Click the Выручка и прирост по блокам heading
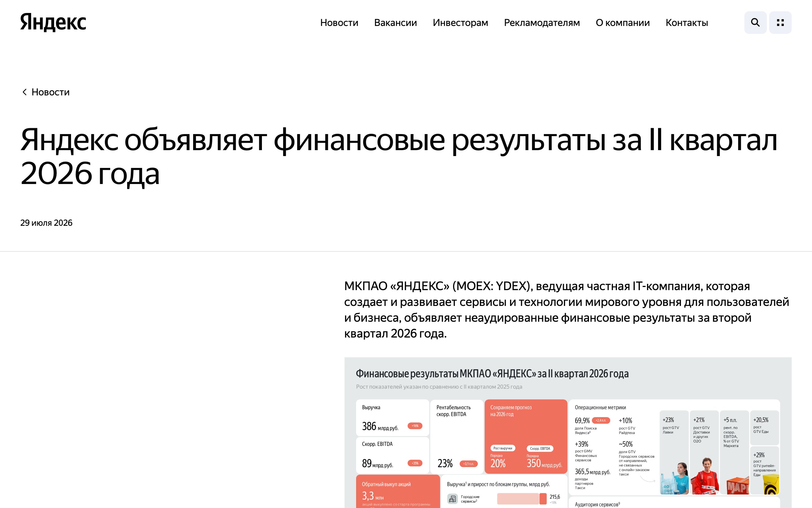 pyautogui.click(x=498, y=484)
